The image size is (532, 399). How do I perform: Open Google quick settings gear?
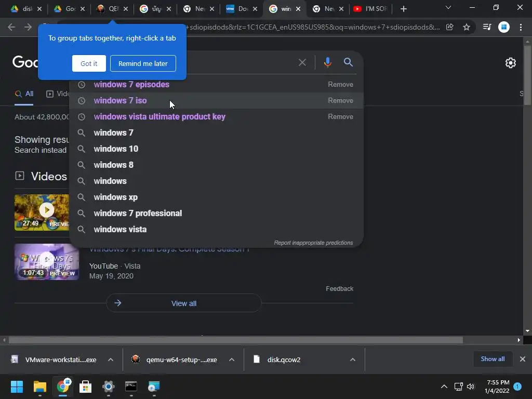point(511,63)
